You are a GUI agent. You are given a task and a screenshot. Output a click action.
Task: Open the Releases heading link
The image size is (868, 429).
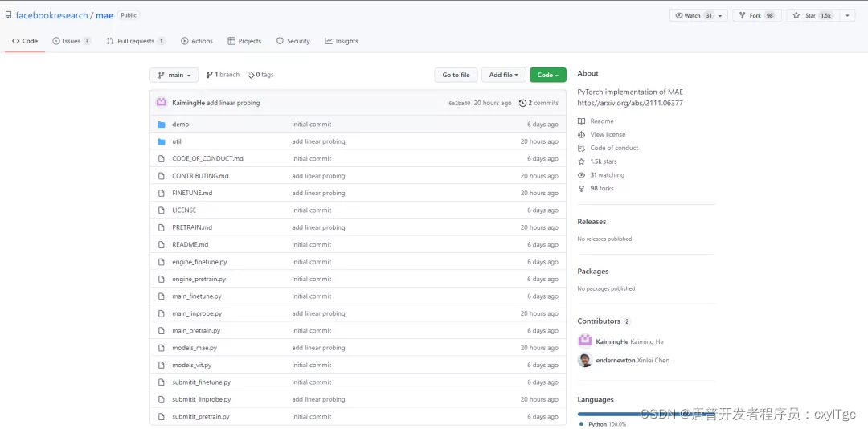[x=592, y=222]
